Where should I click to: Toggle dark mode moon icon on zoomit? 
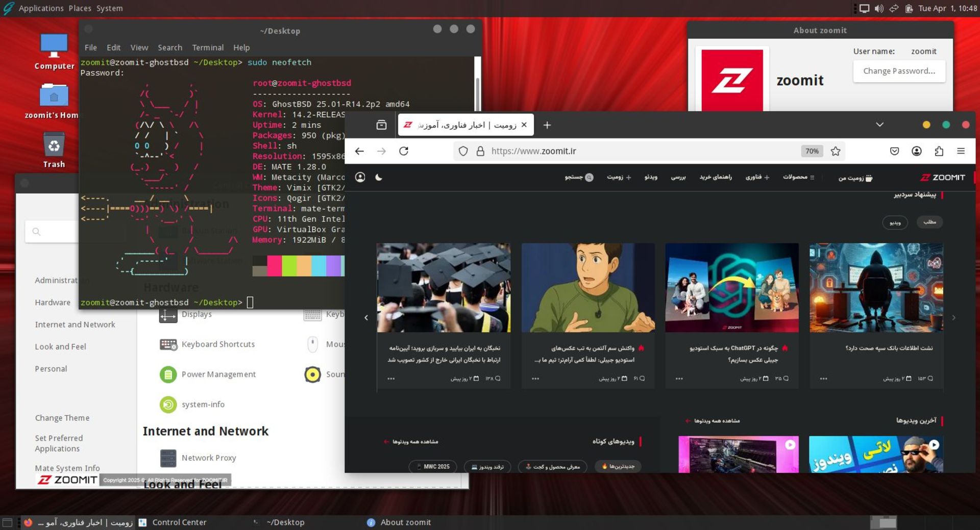(379, 177)
